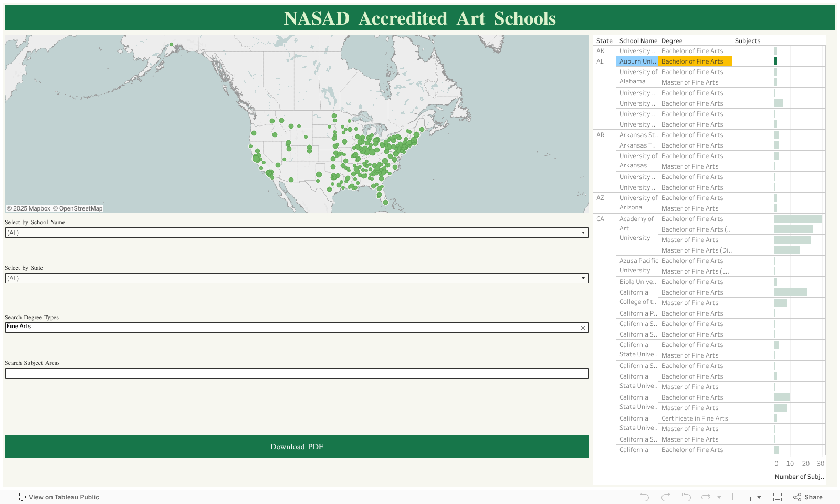The height and width of the screenshot is (504, 840).
Task: Open the OpenStreetMap attribution link
Action: [78, 208]
